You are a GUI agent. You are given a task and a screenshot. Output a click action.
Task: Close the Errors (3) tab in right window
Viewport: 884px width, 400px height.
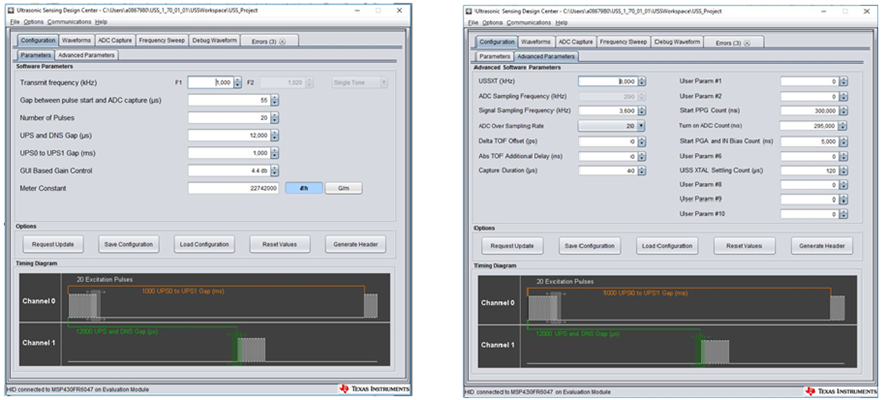coord(748,43)
